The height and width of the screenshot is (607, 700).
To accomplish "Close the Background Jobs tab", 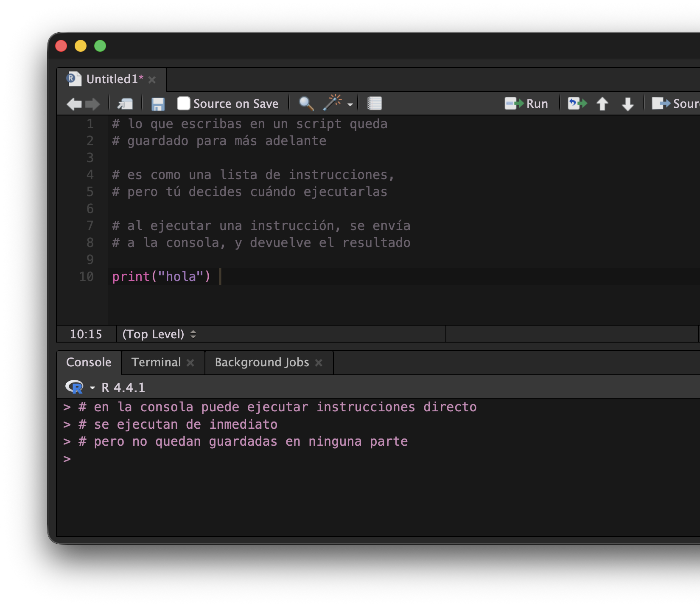I will click(x=319, y=363).
